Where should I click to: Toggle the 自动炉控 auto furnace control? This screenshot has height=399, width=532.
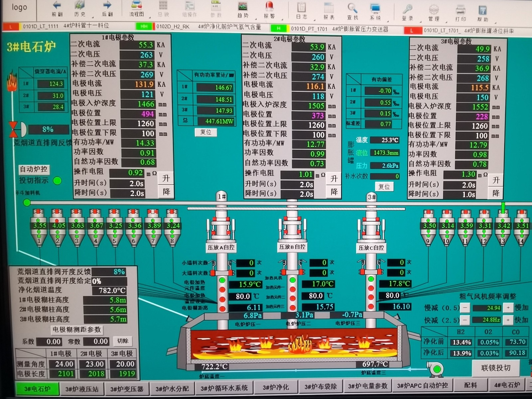click(x=34, y=169)
